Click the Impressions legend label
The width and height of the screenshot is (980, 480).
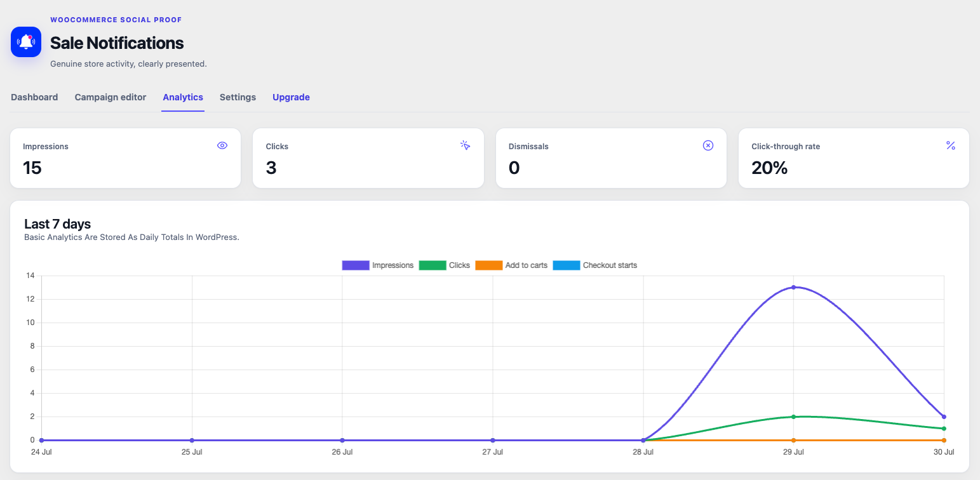393,265
